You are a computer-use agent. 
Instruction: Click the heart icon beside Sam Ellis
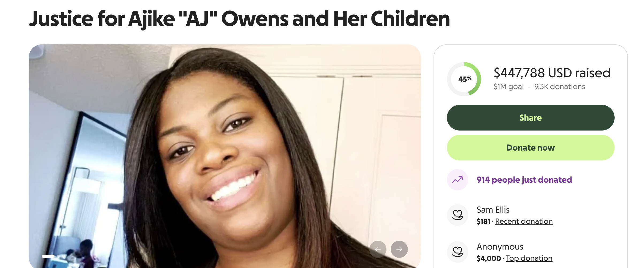[458, 215]
